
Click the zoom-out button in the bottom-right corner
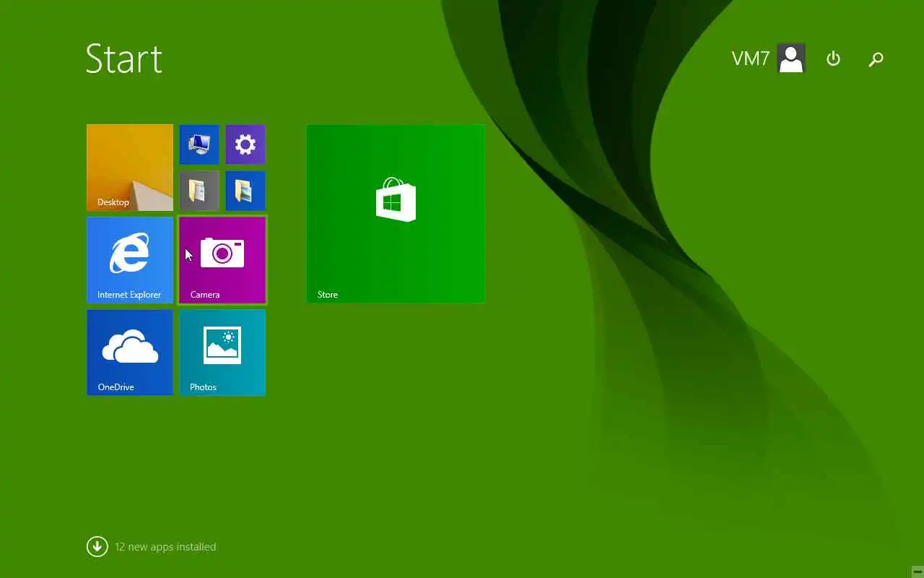tap(918, 571)
